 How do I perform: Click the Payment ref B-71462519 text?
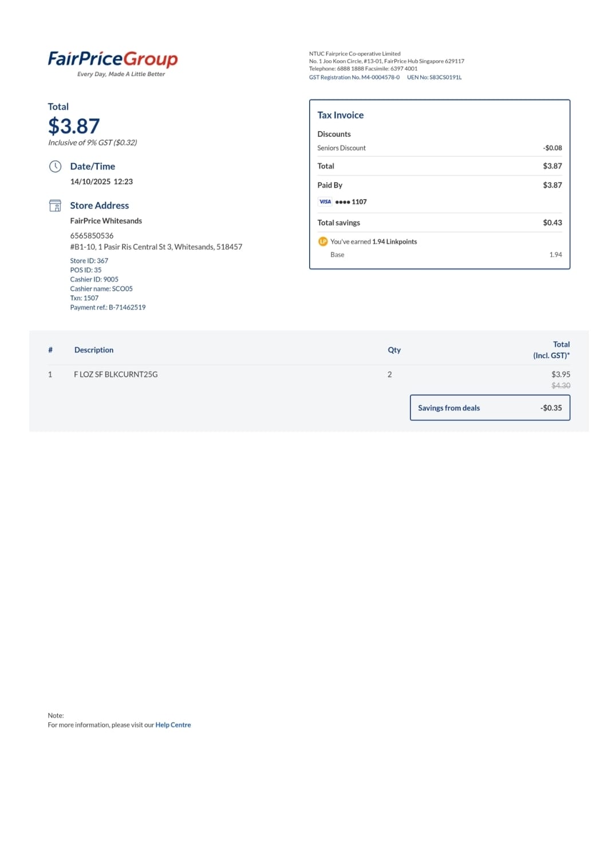[108, 307]
